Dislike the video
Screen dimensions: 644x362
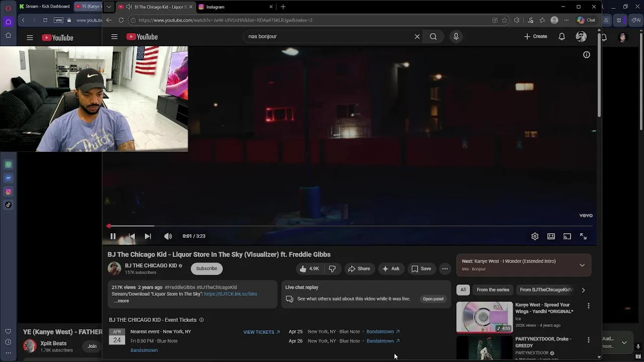332,269
